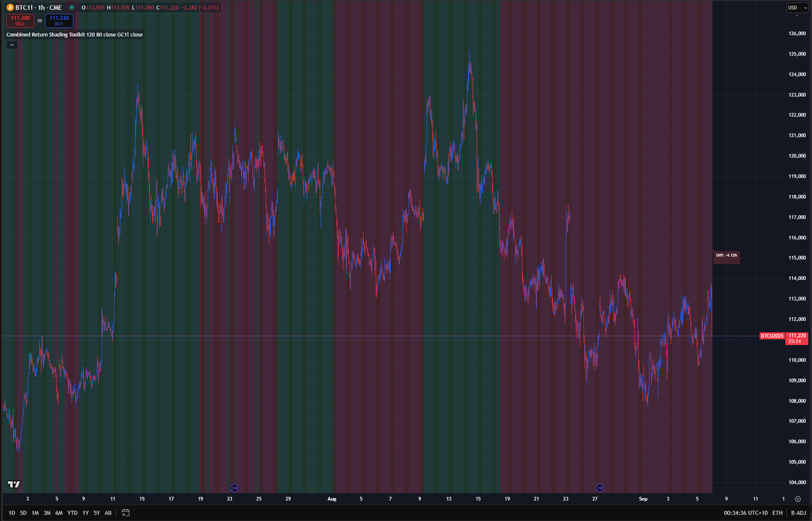Select the YTD time range

72,513
